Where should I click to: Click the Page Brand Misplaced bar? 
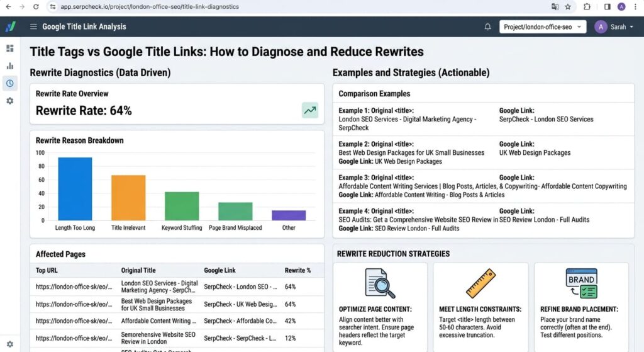click(x=235, y=212)
